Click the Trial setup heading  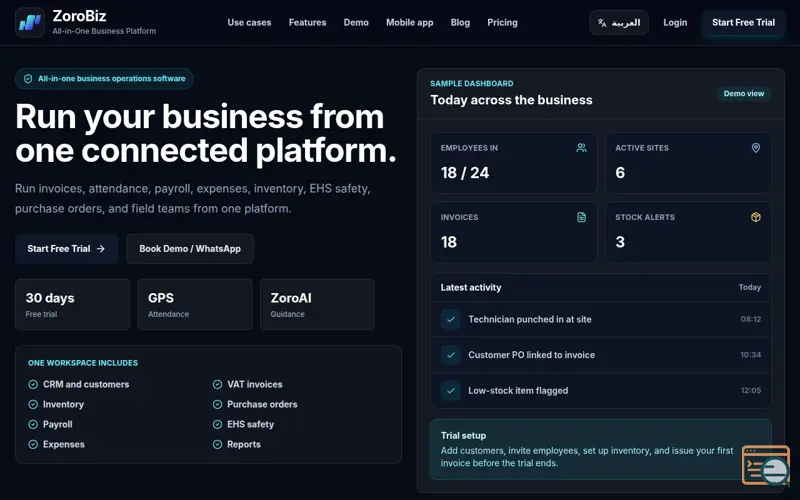click(x=463, y=436)
